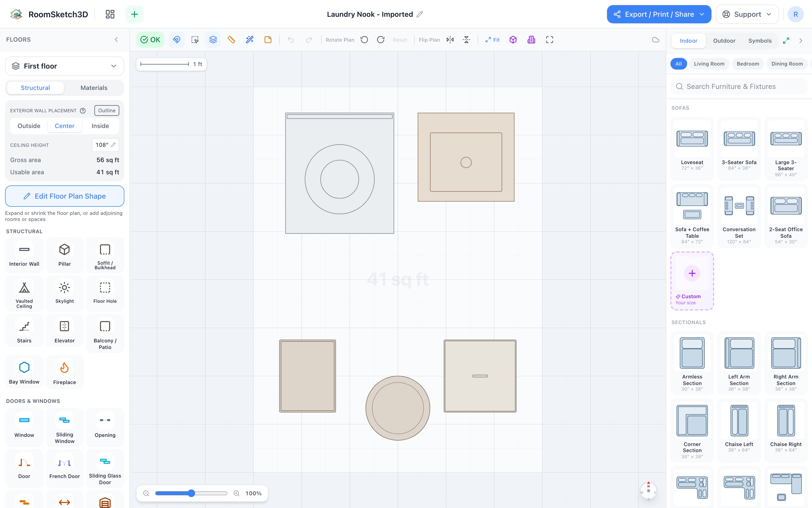Expand the furniture panel with arrows icon
This screenshot has width=812, height=508.
[786, 41]
